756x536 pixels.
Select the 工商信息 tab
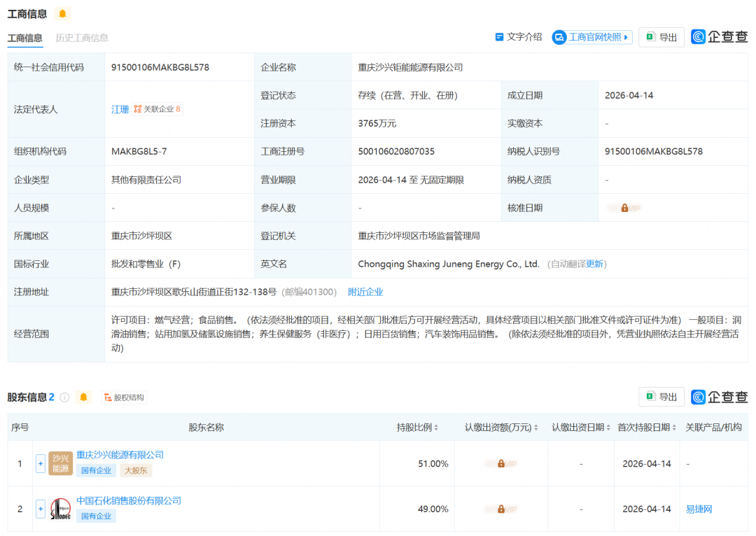pos(25,38)
